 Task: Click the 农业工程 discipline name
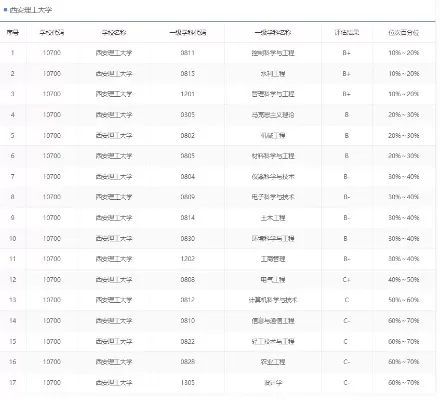(x=273, y=362)
